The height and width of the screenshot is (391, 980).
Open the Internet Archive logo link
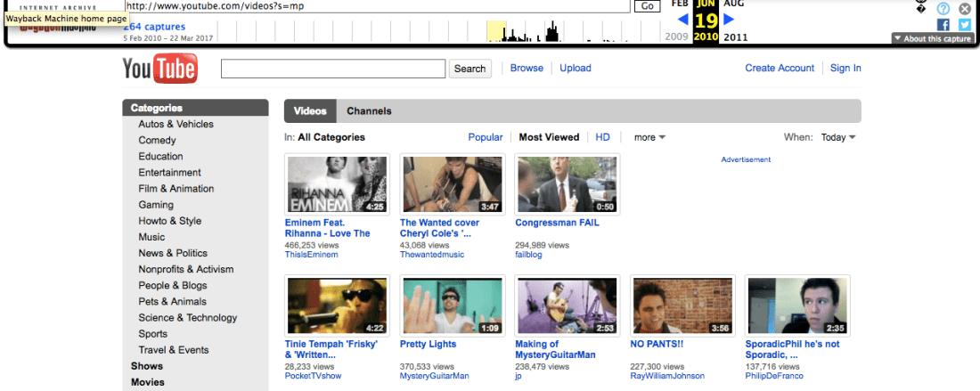coord(58,7)
